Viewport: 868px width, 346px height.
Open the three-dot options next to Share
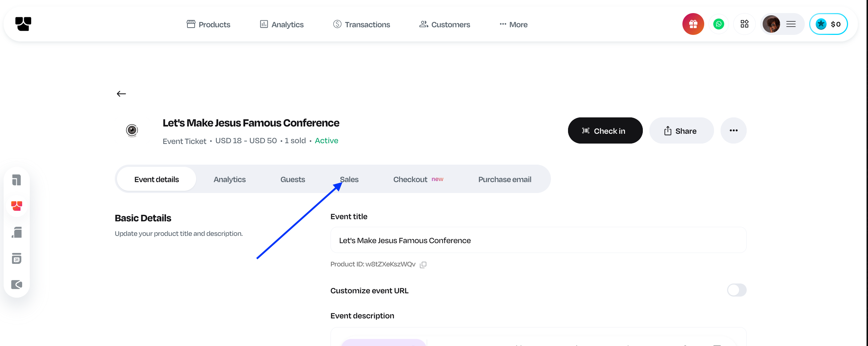point(733,131)
